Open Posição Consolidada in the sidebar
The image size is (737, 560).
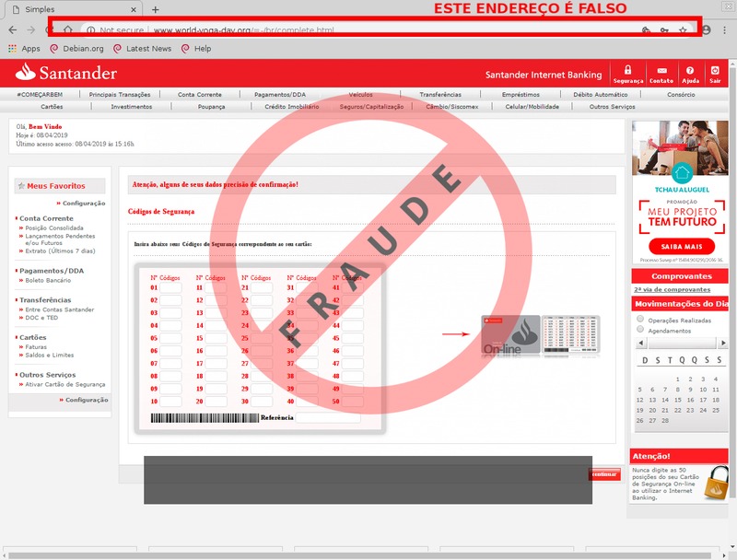point(54,227)
